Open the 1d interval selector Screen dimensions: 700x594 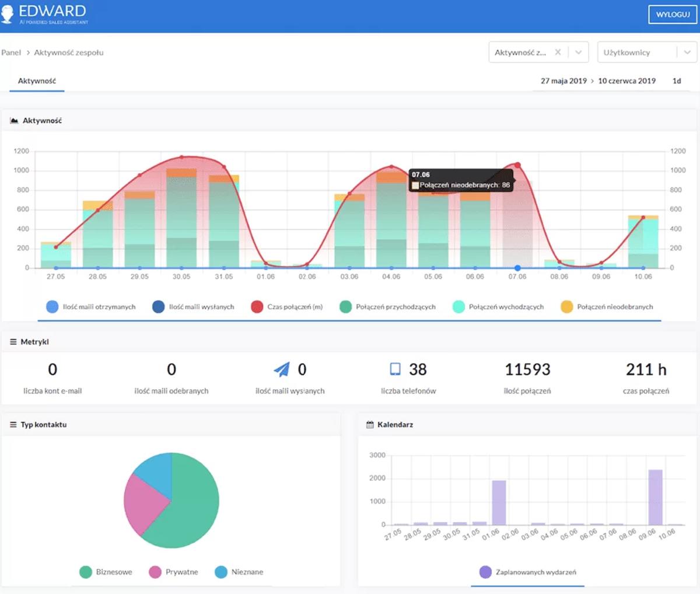pyautogui.click(x=677, y=81)
